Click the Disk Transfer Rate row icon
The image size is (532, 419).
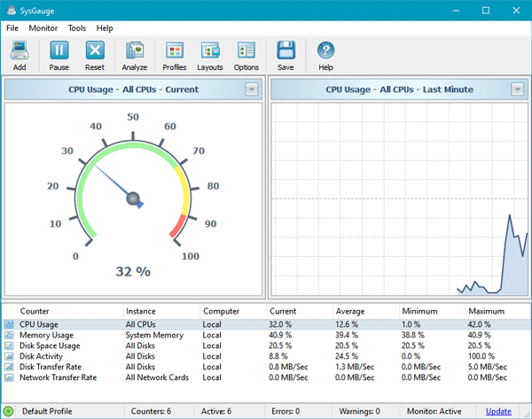click(9, 367)
